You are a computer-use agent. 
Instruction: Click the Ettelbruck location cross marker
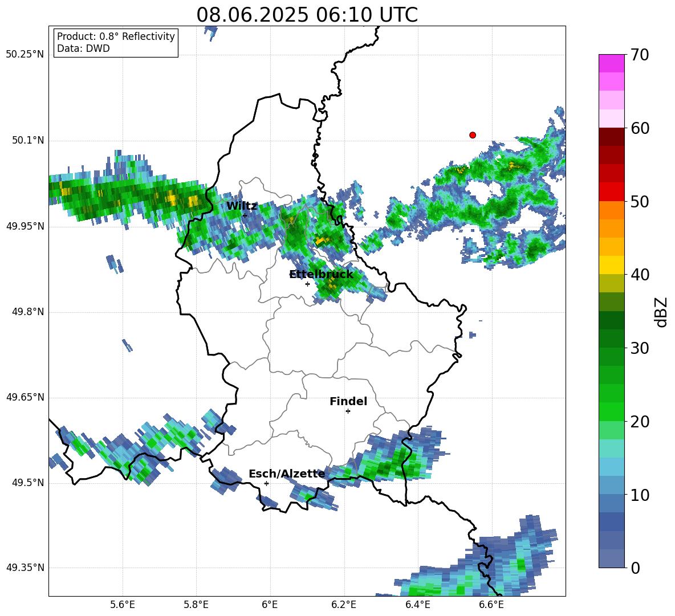tap(307, 284)
